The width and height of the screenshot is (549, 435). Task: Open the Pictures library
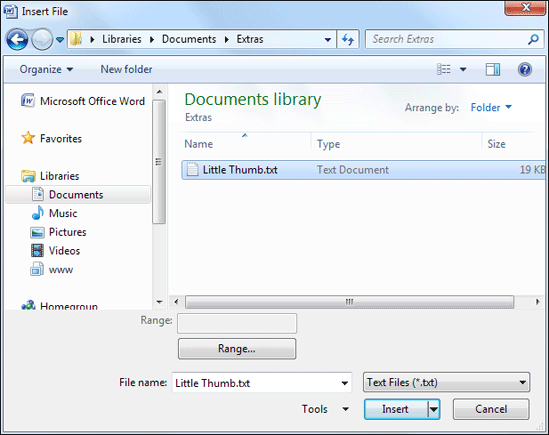[58, 232]
